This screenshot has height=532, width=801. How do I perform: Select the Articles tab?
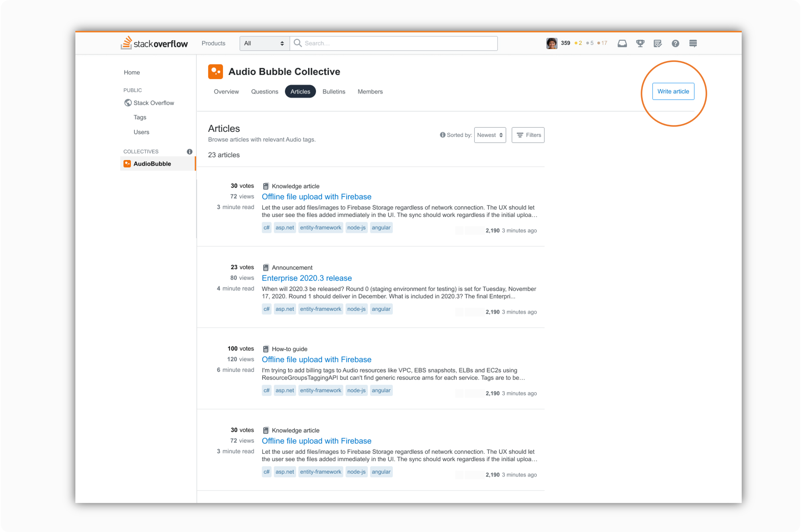300,92
